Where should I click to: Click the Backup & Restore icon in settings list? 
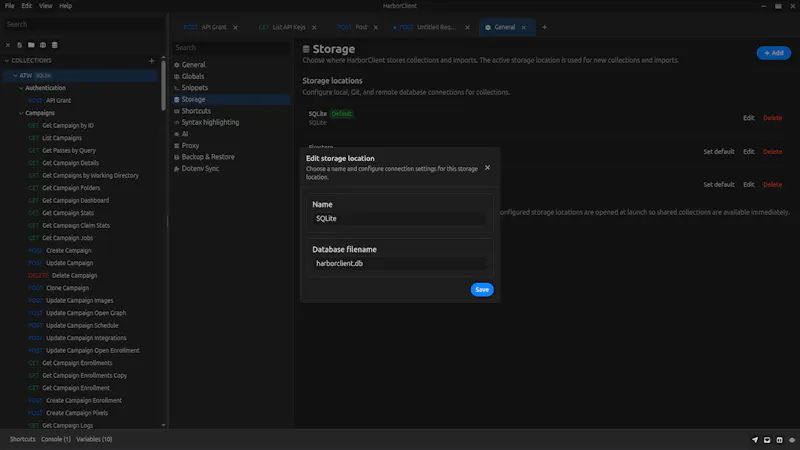pyautogui.click(x=177, y=157)
